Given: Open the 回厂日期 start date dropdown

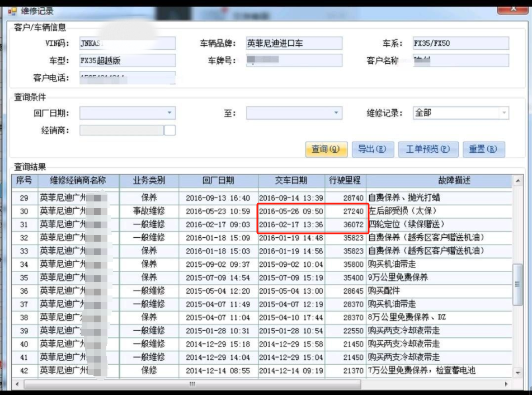Looking at the screenshot, I should [x=170, y=113].
